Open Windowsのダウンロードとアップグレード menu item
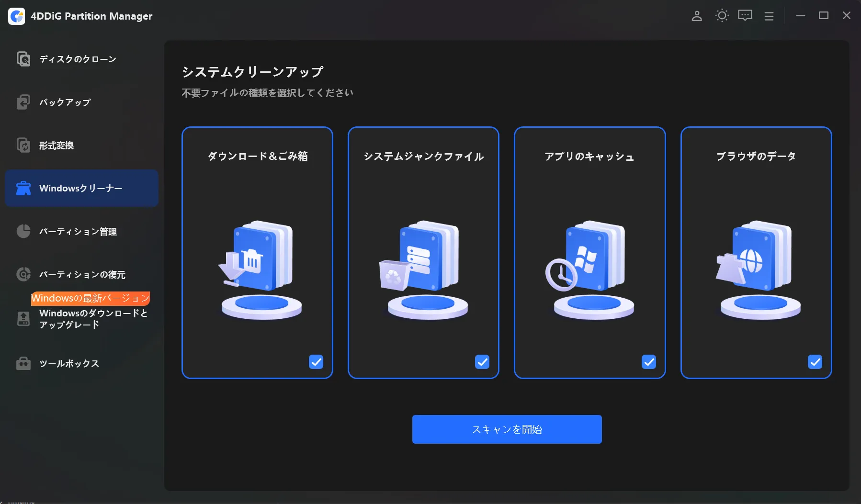Image resolution: width=861 pixels, height=504 pixels. (x=81, y=319)
